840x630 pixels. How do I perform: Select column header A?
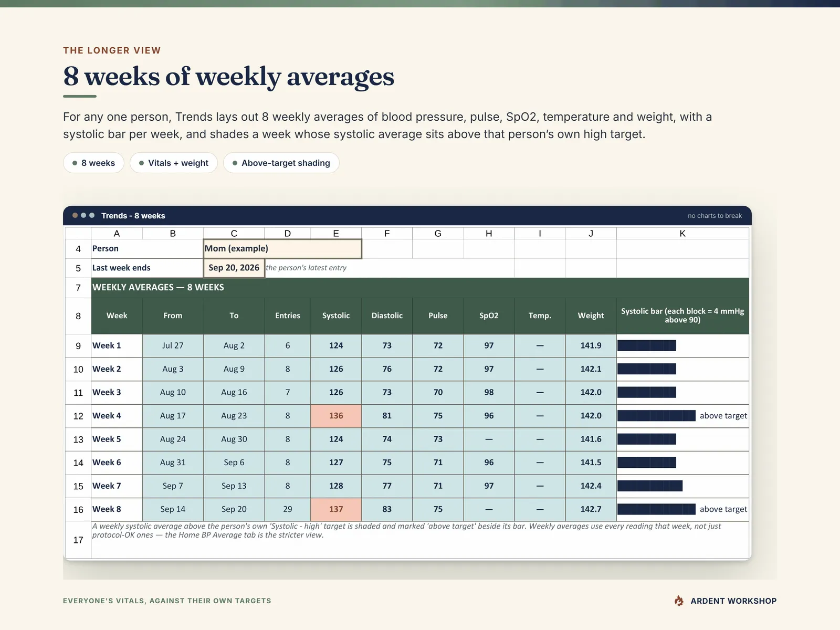pyautogui.click(x=117, y=234)
